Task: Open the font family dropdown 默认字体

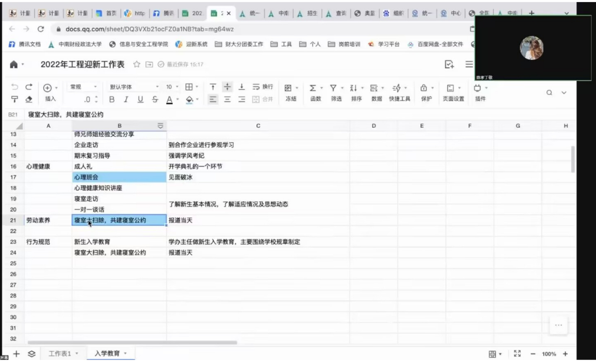Action: coord(134,87)
